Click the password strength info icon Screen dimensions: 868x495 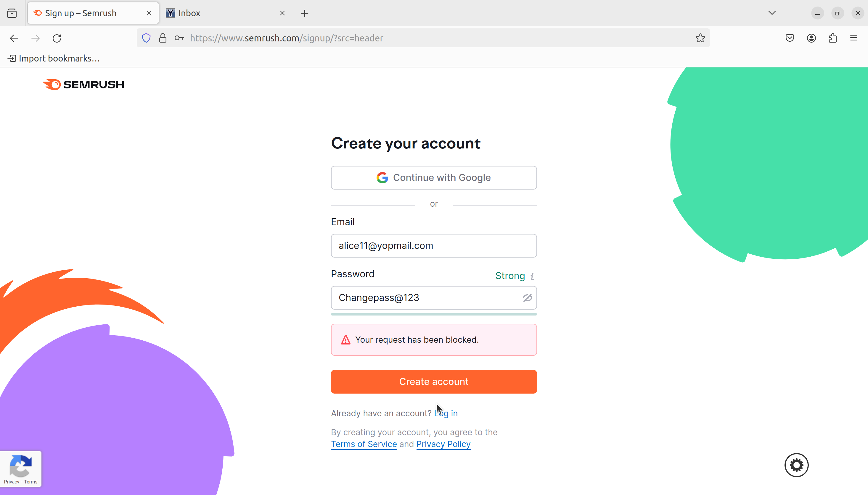532,276
